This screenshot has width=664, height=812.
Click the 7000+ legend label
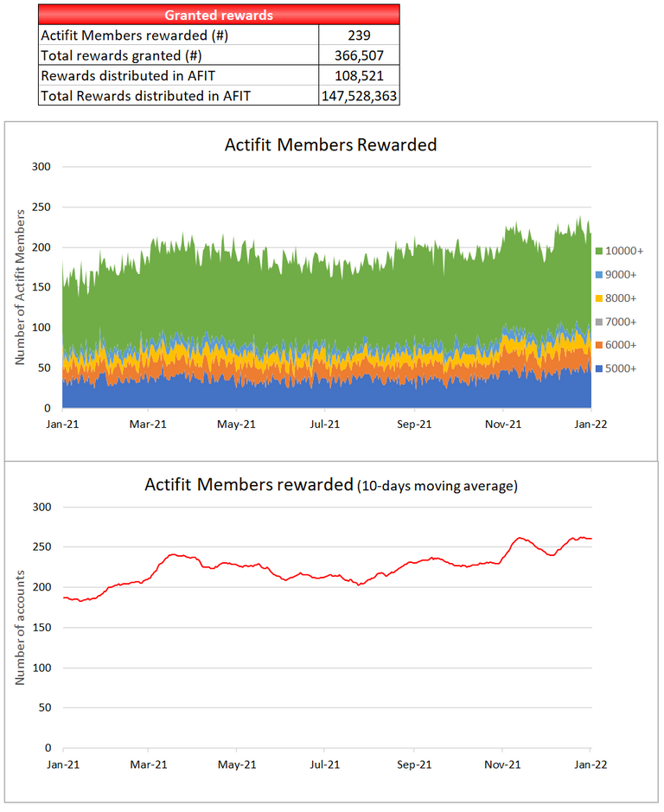pos(621,322)
